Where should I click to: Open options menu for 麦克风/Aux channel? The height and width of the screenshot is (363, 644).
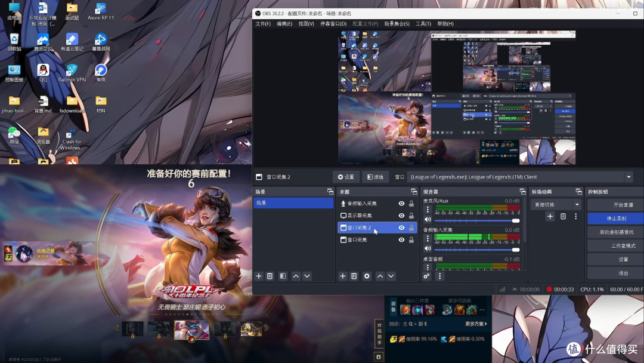(x=428, y=210)
